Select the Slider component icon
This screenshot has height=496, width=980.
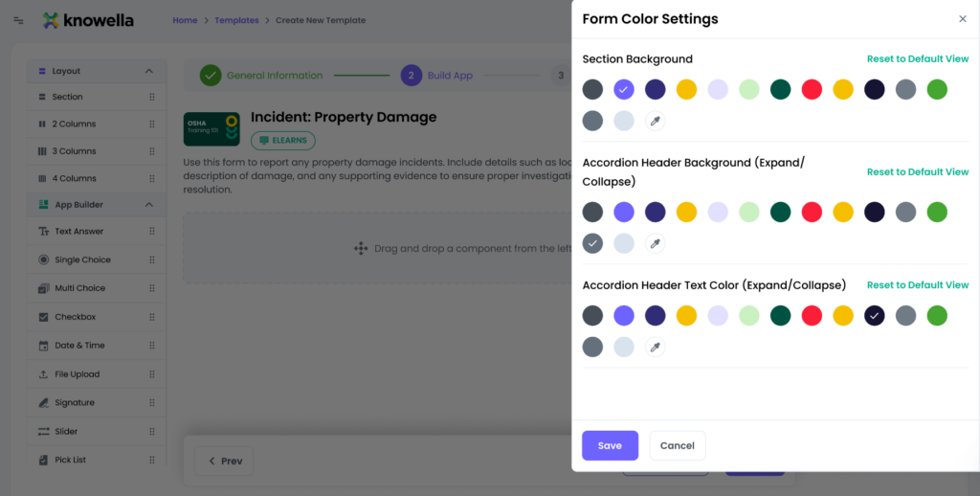44,432
